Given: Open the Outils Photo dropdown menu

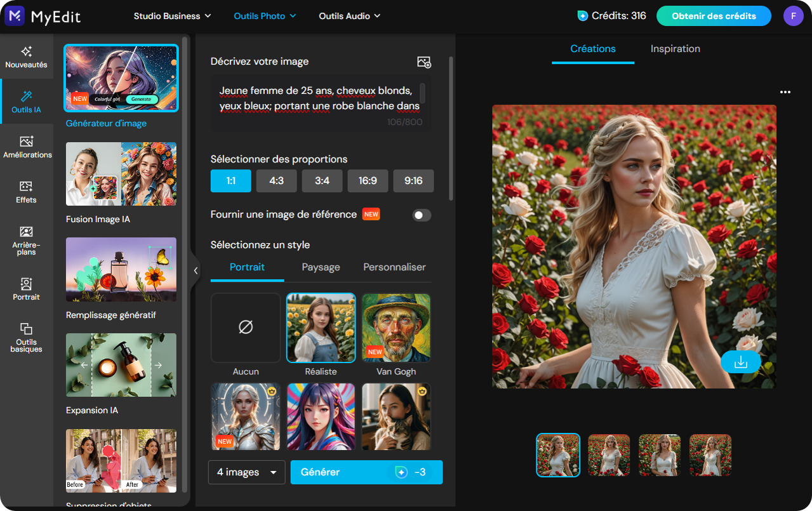Looking at the screenshot, I should 265,16.
